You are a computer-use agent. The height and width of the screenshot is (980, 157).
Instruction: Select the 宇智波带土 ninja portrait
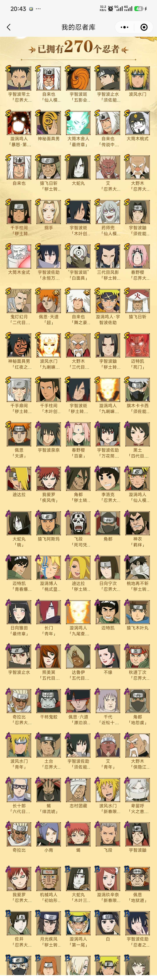(x=19, y=79)
